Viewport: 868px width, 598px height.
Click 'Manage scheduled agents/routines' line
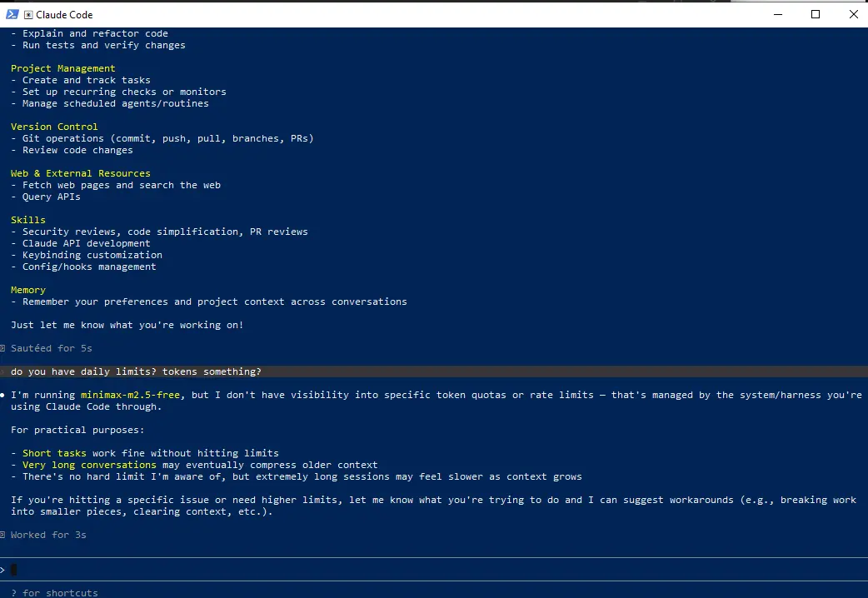[x=110, y=103]
